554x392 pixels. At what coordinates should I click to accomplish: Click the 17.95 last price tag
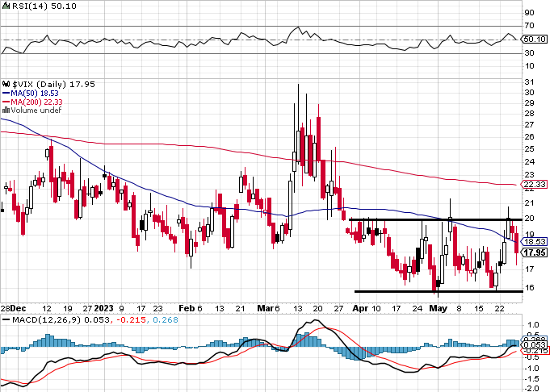click(535, 252)
